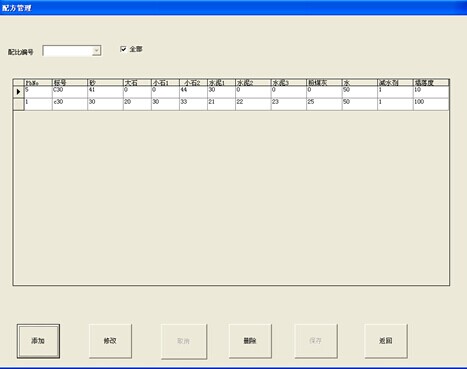Select the 小石2 cell with value 44
Viewport: 467px width, 369px height.
[x=193, y=92]
